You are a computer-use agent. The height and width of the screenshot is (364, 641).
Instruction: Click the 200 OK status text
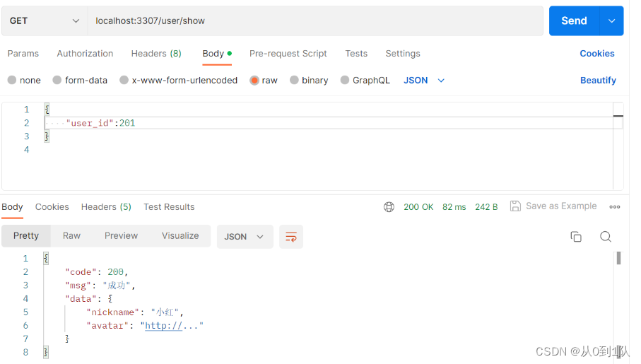pyautogui.click(x=418, y=207)
